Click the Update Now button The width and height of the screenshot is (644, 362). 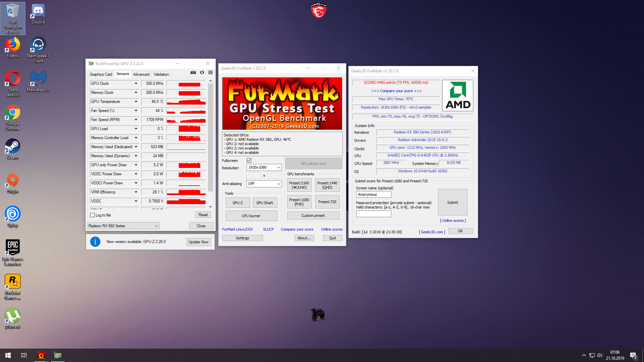coord(198,241)
